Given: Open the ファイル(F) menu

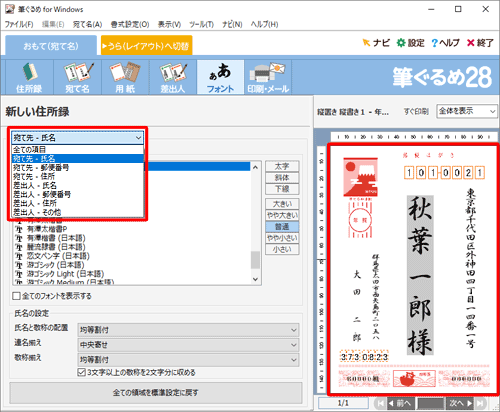Looking at the screenshot, I should [x=19, y=24].
